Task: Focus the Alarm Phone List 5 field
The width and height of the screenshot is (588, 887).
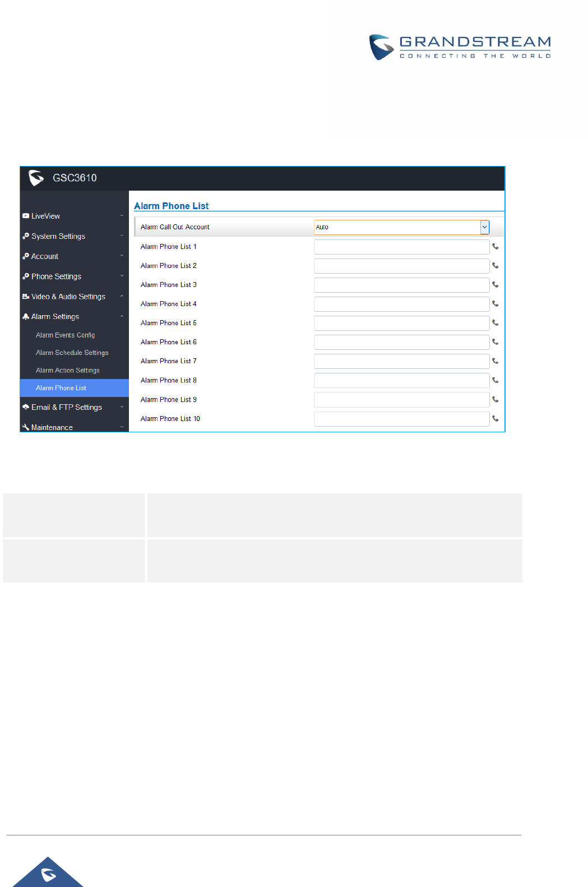Action: pyautogui.click(x=401, y=323)
